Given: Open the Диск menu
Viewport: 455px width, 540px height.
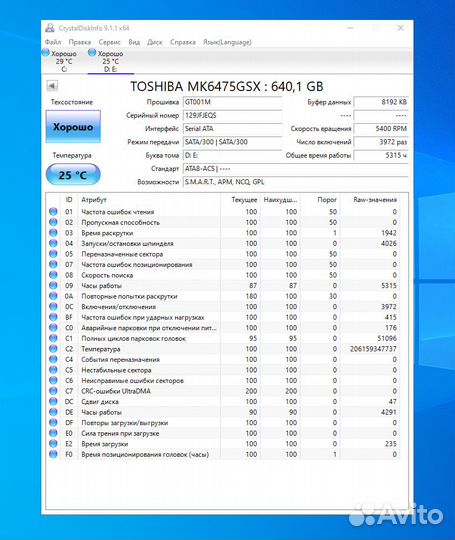Looking at the screenshot, I should coord(155,42).
